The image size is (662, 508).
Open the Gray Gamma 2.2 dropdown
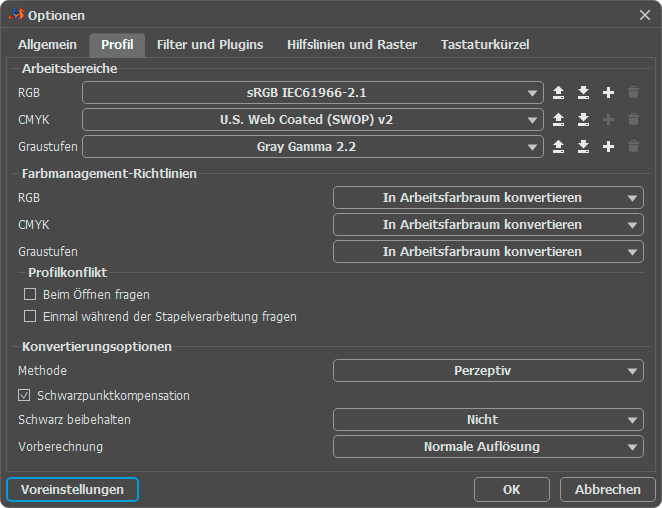pos(312,147)
